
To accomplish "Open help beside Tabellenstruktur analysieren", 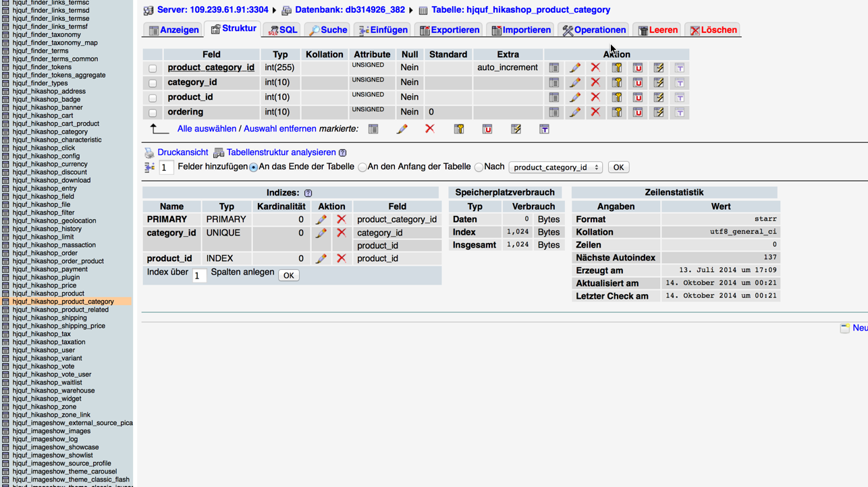I will point(343,153).
